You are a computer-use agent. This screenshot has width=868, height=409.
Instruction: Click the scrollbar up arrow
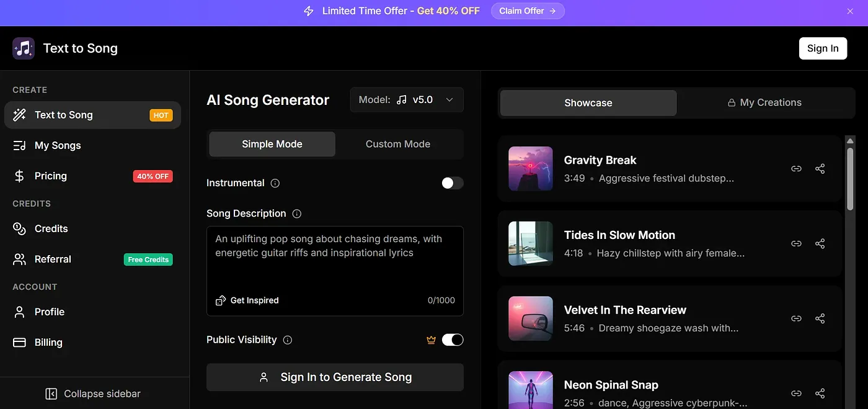click(851, 140)
